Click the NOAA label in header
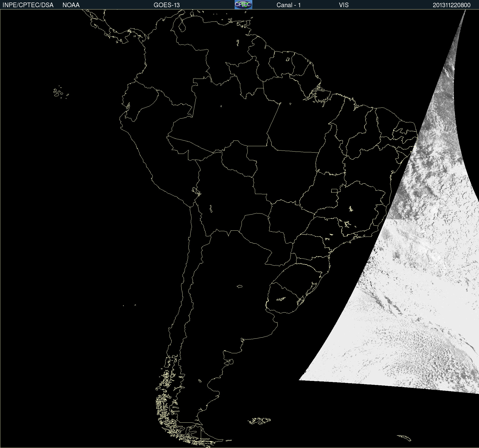The width and height of the screenshot is (479, 448). 71,5
